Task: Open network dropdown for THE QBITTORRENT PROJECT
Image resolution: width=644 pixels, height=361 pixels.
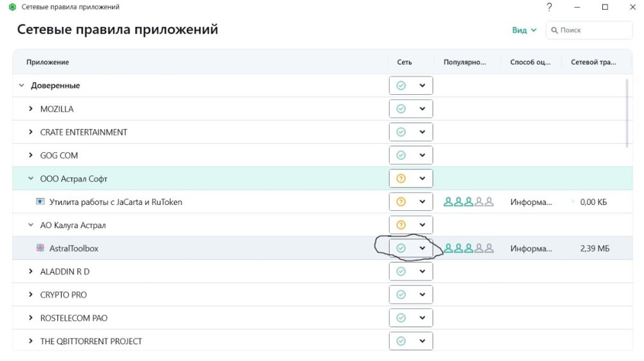Action: click(411, 341)
